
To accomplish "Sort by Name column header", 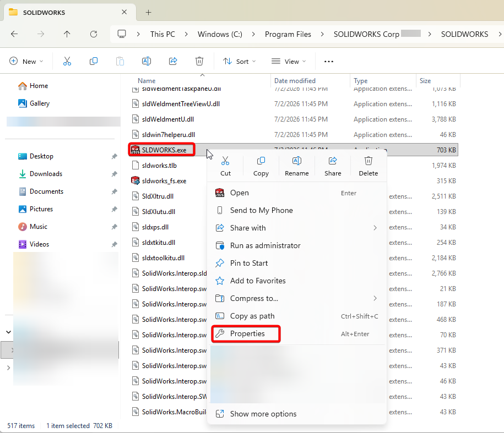I will tap(147, 81).
